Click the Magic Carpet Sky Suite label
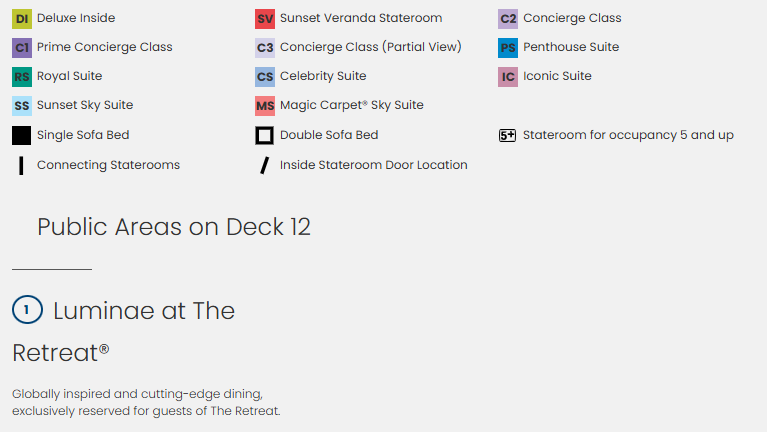The height and width of the screenshot is (432, 767). coord(351,105)
